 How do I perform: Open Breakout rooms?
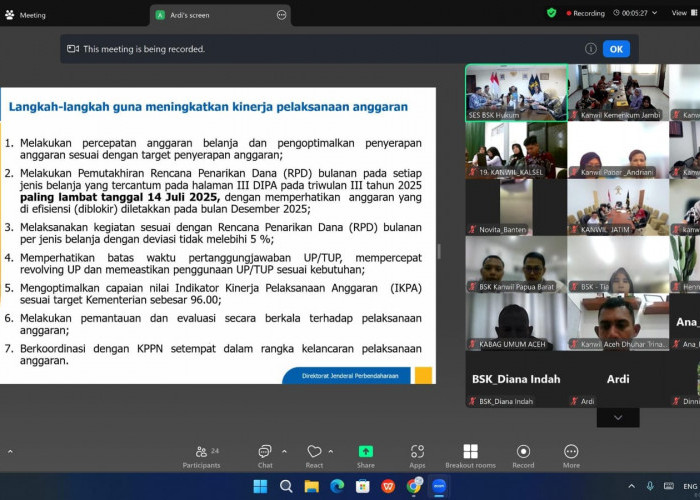(470, 455)
